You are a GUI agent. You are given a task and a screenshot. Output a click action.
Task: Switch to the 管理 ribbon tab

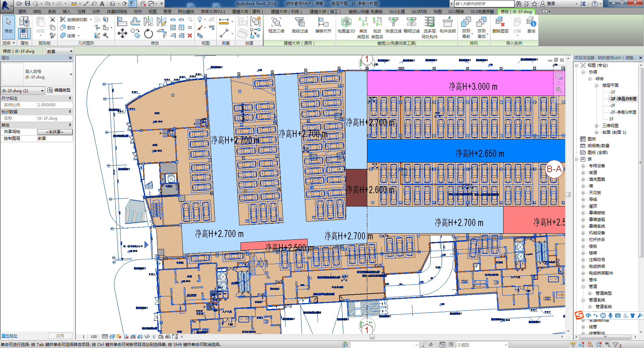tap(167, 11)
